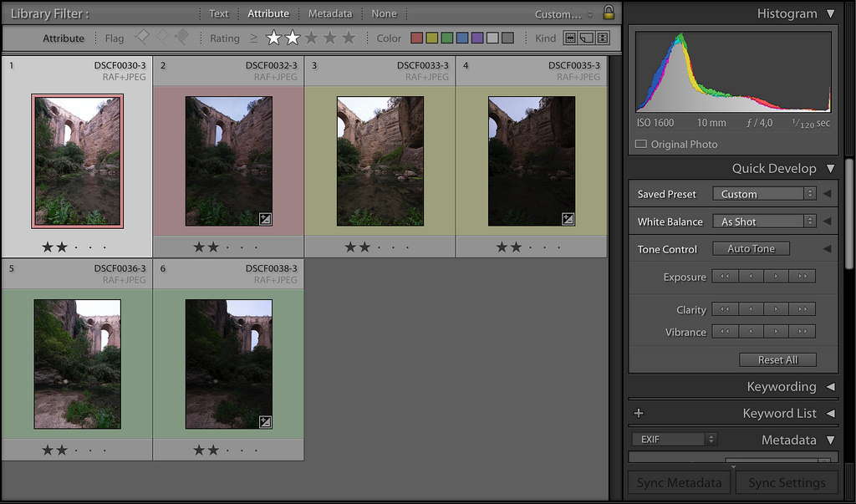Toggle the master photos Kind filter
Screen dimensions: 856x504
pos(570,38)
